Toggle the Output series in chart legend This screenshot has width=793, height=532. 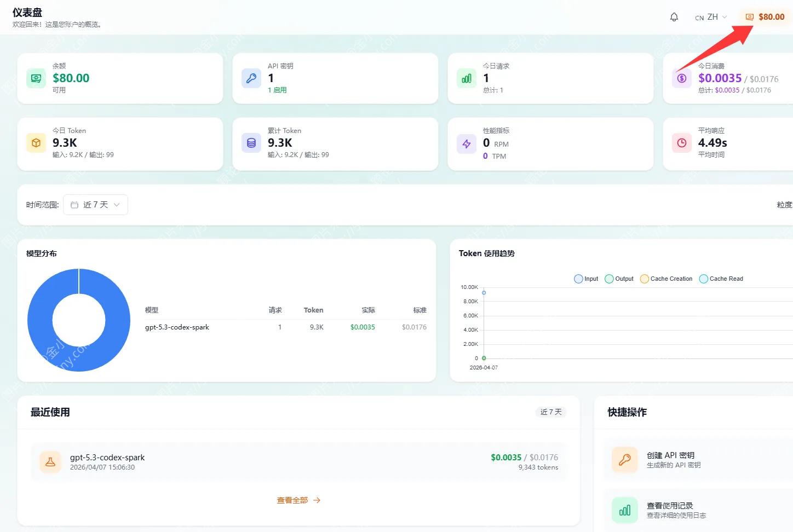[619, 279]
